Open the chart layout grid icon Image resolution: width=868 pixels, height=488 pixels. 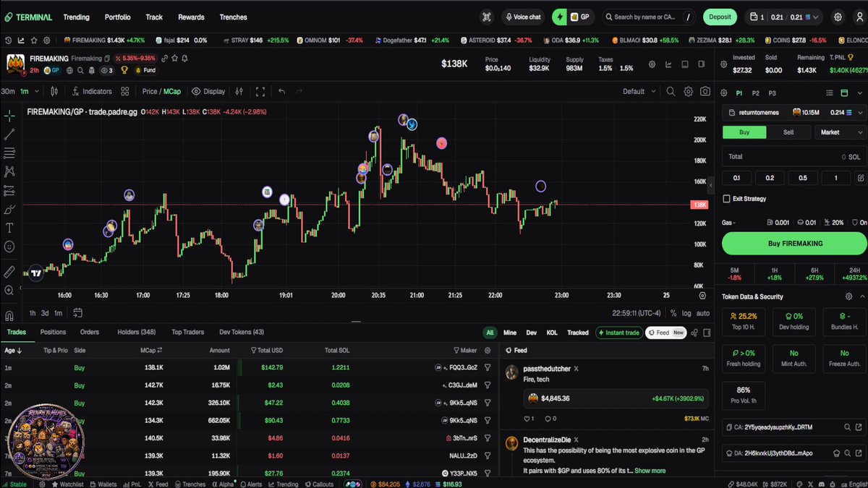pyautogui.click(x=125, y=92)
